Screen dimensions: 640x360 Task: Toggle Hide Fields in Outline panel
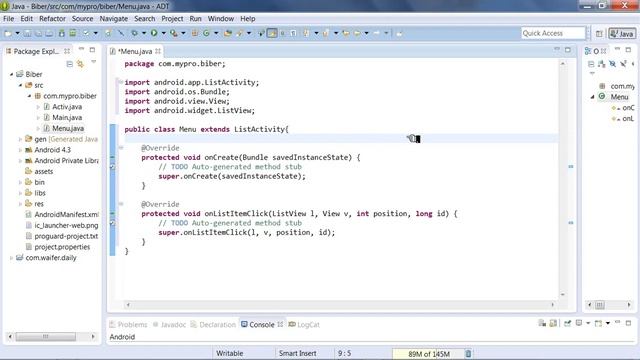click(612, 64)
